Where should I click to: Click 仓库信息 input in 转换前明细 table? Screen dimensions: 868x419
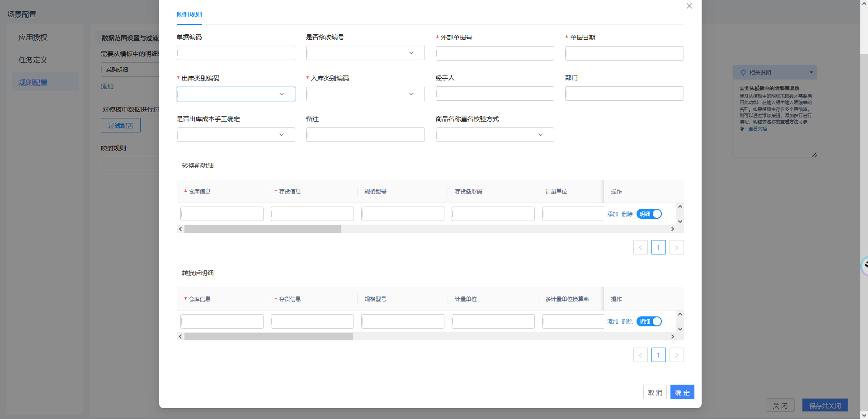pyautogui.click(x=222, y=214)
